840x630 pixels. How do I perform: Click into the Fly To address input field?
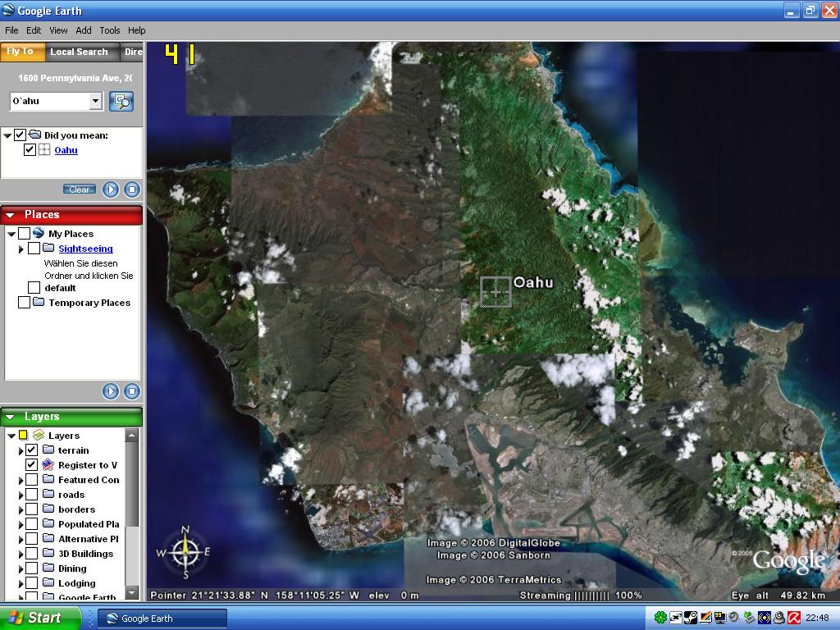50,101
